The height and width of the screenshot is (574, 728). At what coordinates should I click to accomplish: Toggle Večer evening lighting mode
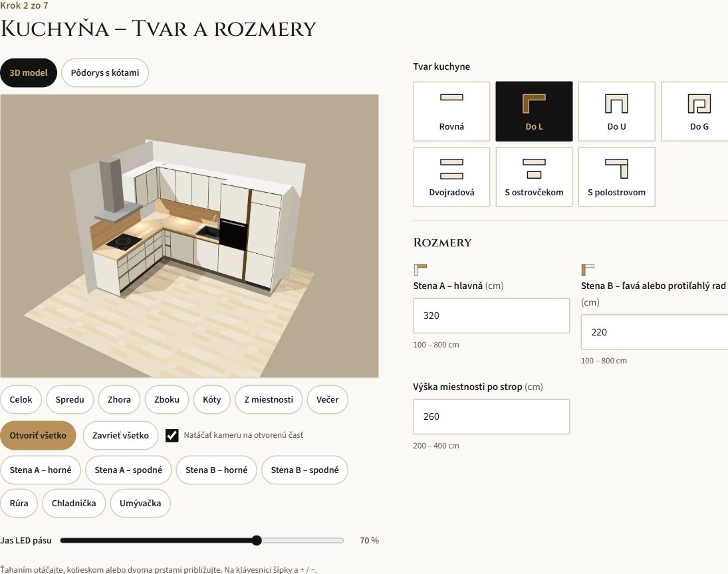[x=327, y=399]
